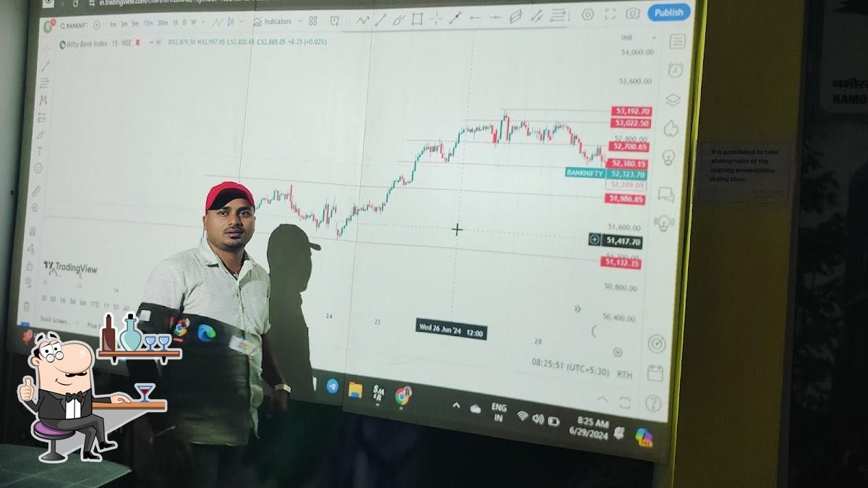868x488 pixels.
Task: Select the horizontal ray drawing tool
Action: tap(475, 17)
